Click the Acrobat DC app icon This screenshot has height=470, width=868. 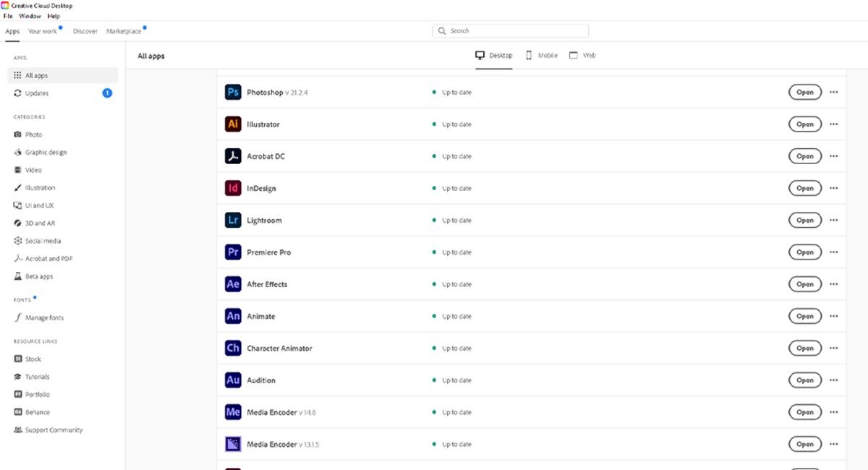(232, 156)
